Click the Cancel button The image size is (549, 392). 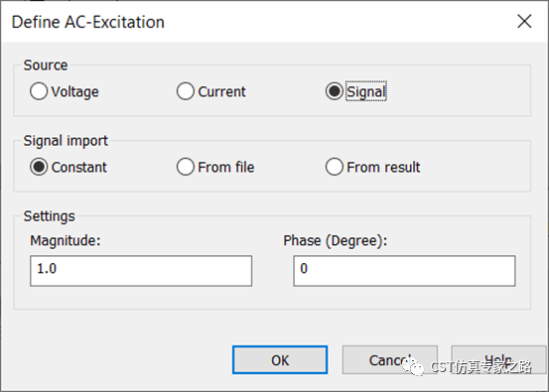pyautogui.click(x=390, y=360)
